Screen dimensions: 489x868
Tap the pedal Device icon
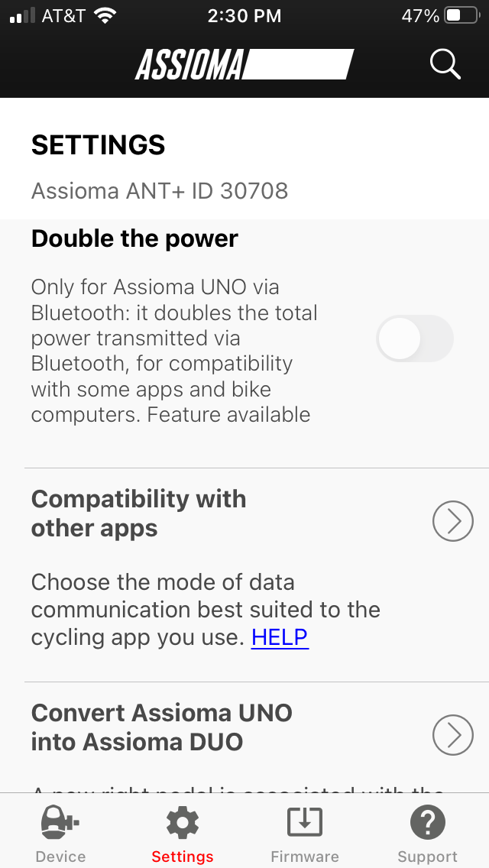tap(60, 822)
